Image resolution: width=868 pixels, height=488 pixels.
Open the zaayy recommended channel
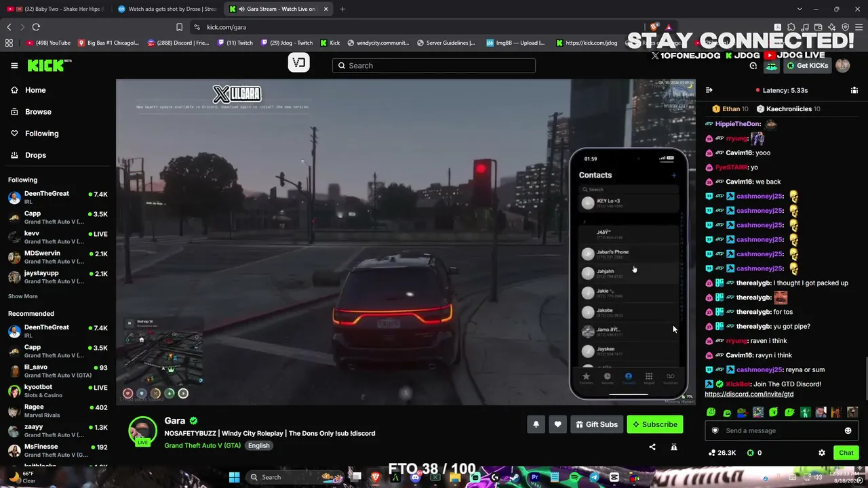pos(58,430)
